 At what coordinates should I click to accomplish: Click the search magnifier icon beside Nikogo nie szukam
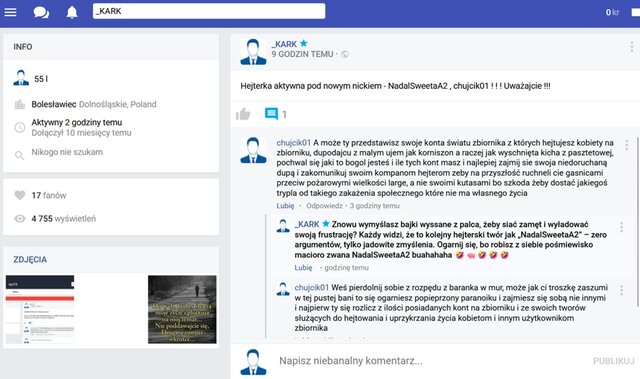click(19, 155)
